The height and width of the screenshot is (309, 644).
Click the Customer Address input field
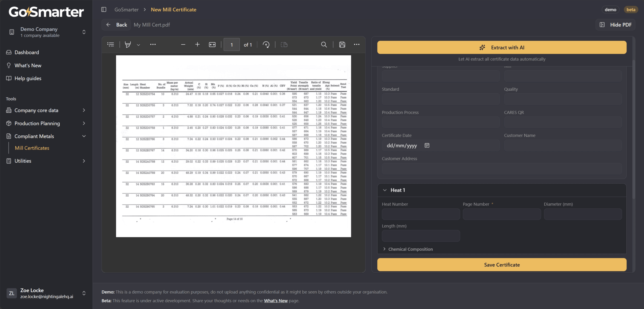[502, 169]
